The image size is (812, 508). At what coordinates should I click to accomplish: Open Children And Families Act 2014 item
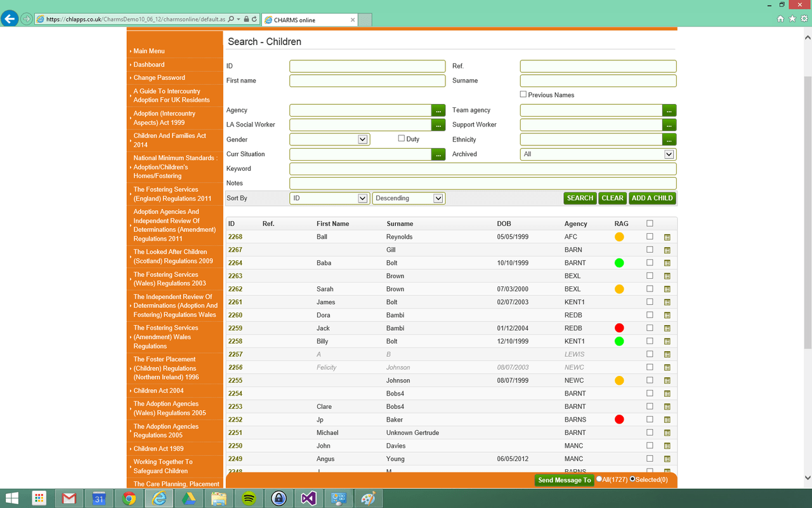[x=169, y=140]
